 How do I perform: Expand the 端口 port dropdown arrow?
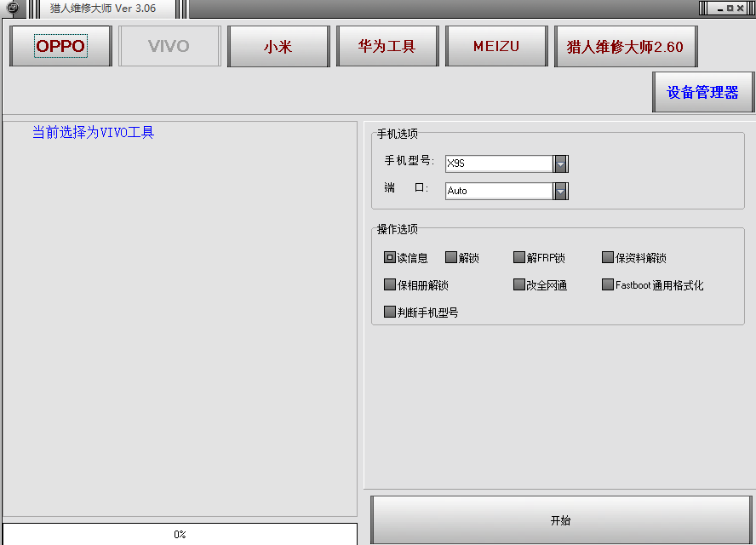560,192
